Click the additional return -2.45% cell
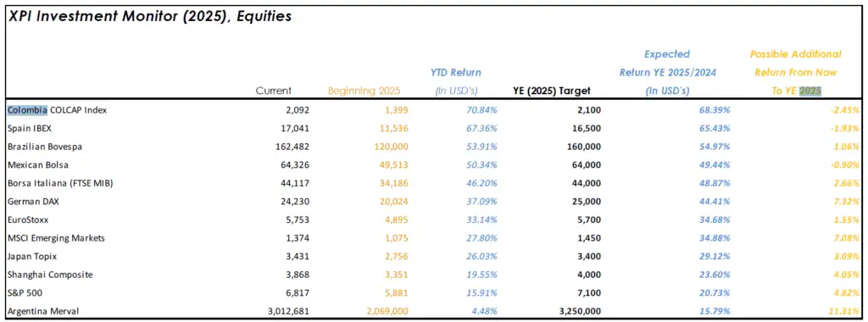Screen dimensions: 868x322 click(845, 110)
